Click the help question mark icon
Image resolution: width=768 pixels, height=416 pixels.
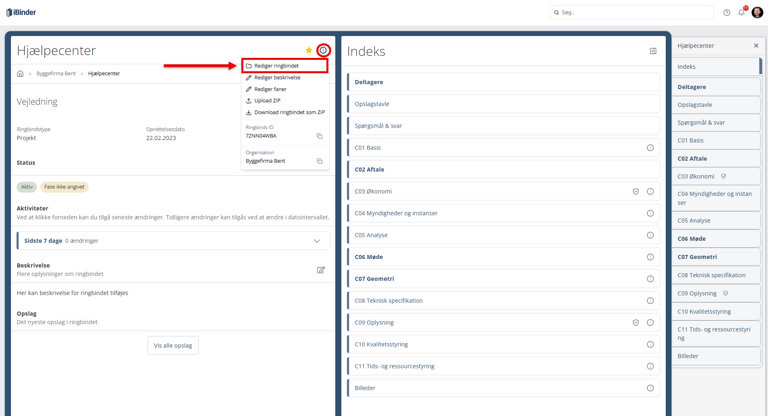(x=726, y=12)
